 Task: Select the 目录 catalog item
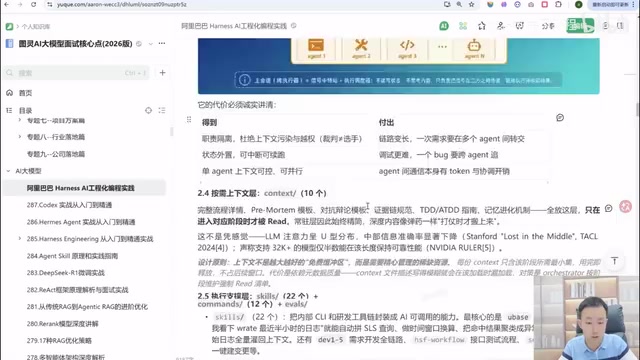[25, 111]
